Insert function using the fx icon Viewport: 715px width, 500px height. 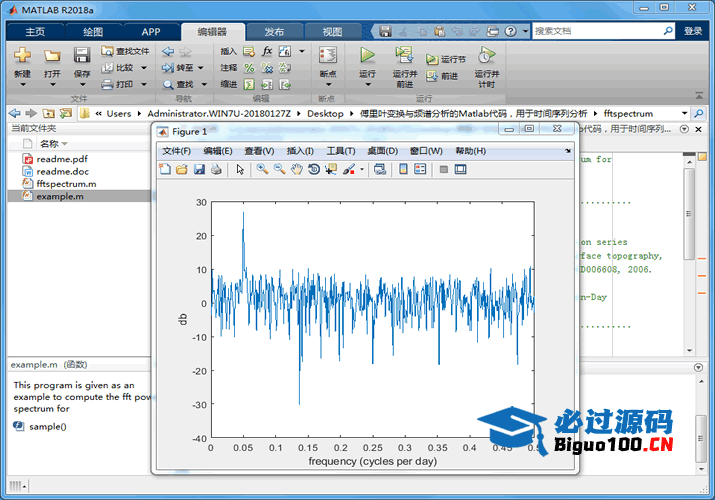pos(267,51)
